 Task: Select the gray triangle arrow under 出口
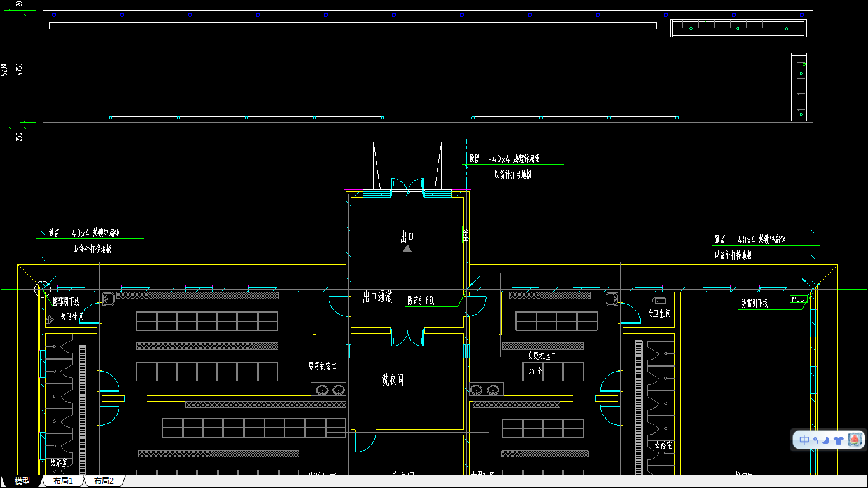pyautogui.click(x=407, y=248)
